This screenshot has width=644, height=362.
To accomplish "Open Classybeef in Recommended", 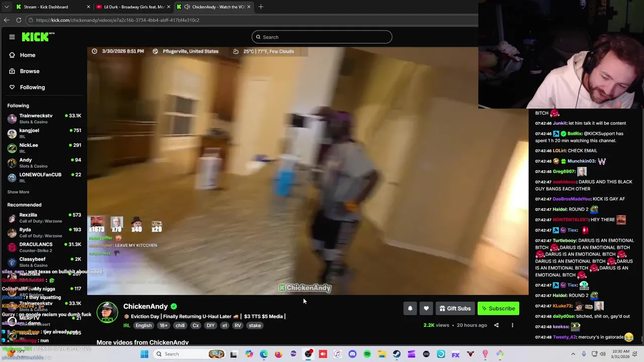I will (44, 261).
